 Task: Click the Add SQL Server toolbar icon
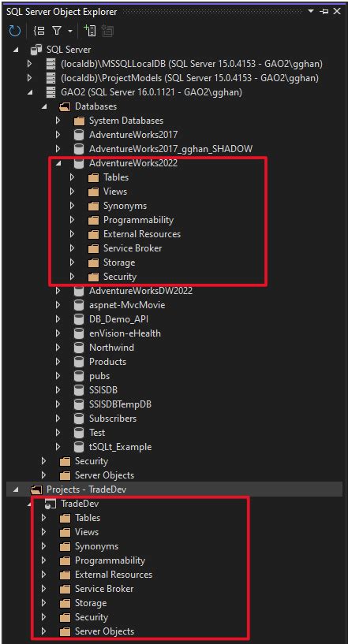89,31
